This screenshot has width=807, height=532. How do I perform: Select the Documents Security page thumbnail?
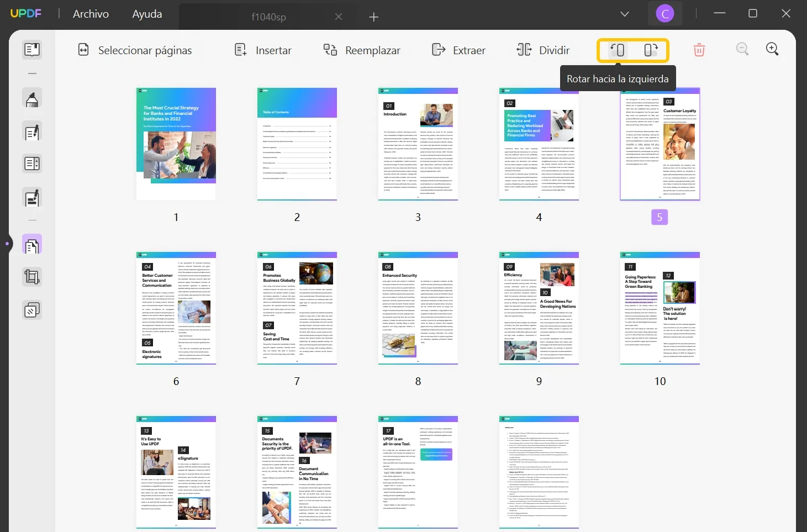tap(297, 472)
